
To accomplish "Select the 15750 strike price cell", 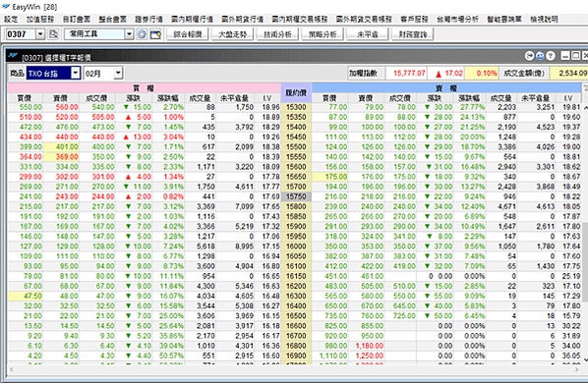I will [296, 196].
